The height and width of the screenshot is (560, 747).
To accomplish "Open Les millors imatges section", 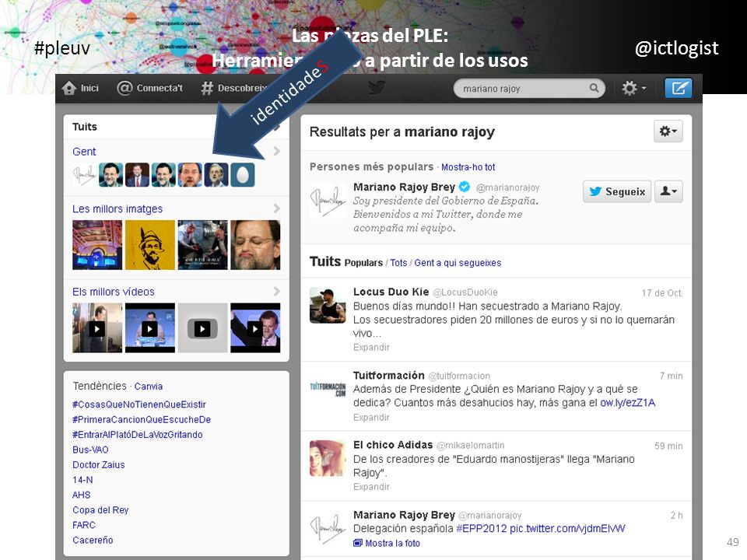I will click(117, 208).
